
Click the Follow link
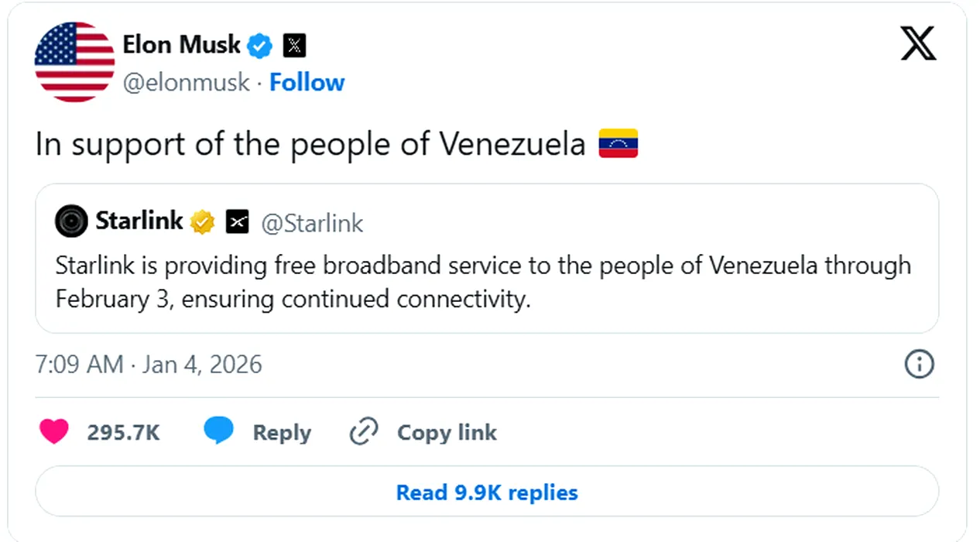pos(307,82)
